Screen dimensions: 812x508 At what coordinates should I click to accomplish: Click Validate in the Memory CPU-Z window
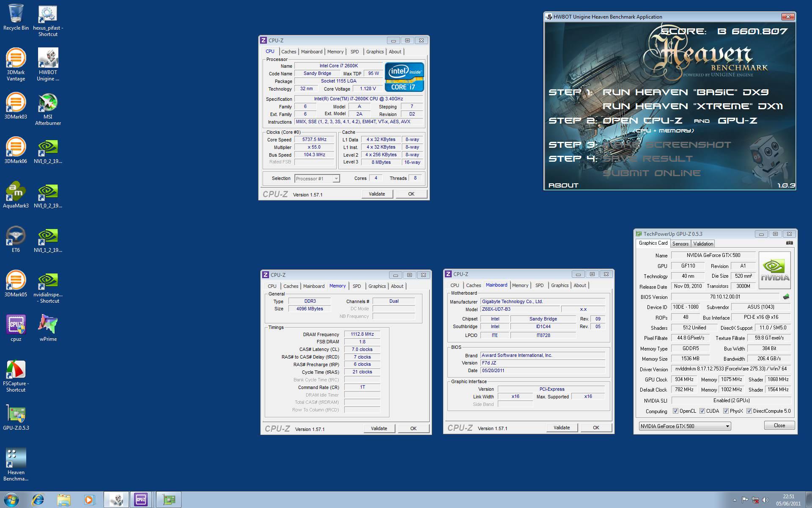pos(379,428)
